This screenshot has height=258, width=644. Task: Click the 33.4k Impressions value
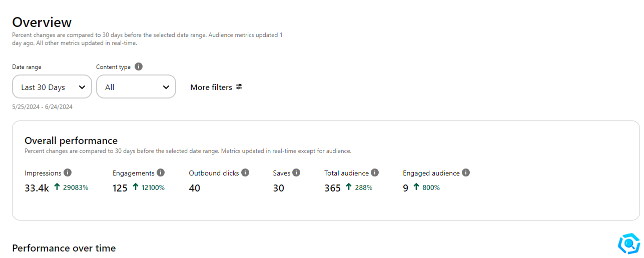coord(37,188)
